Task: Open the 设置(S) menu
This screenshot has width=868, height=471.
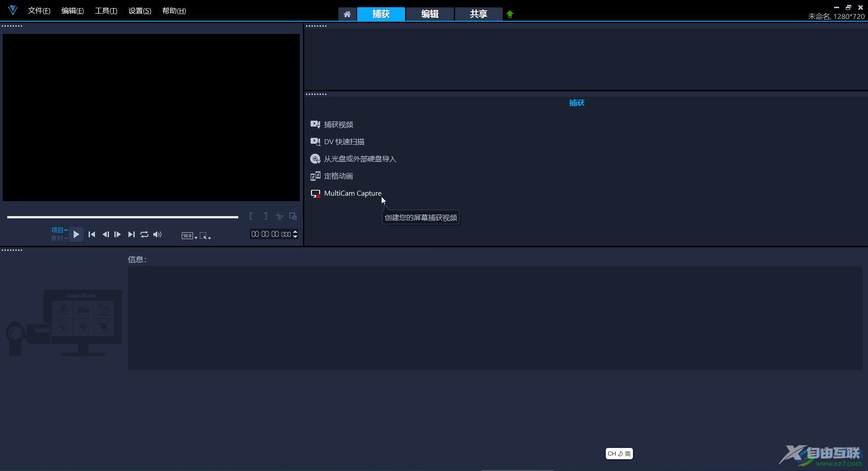Action: [140, 11]
